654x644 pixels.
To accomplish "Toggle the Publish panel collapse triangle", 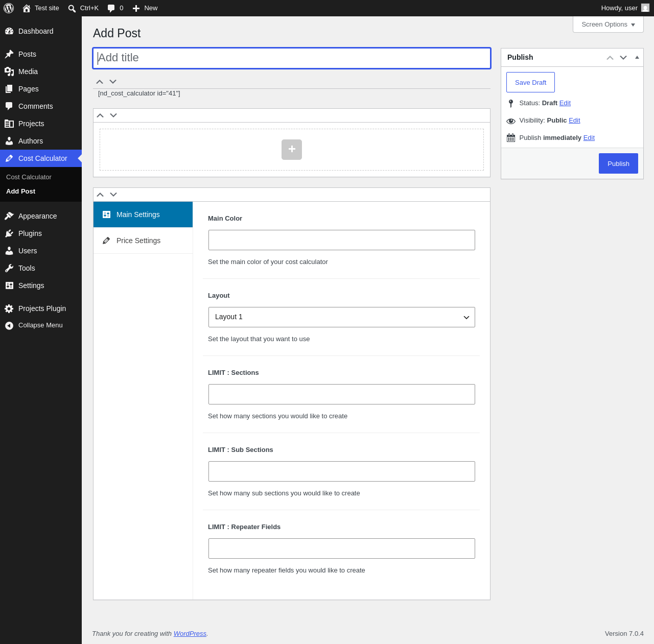I will (x=637, y=57).
